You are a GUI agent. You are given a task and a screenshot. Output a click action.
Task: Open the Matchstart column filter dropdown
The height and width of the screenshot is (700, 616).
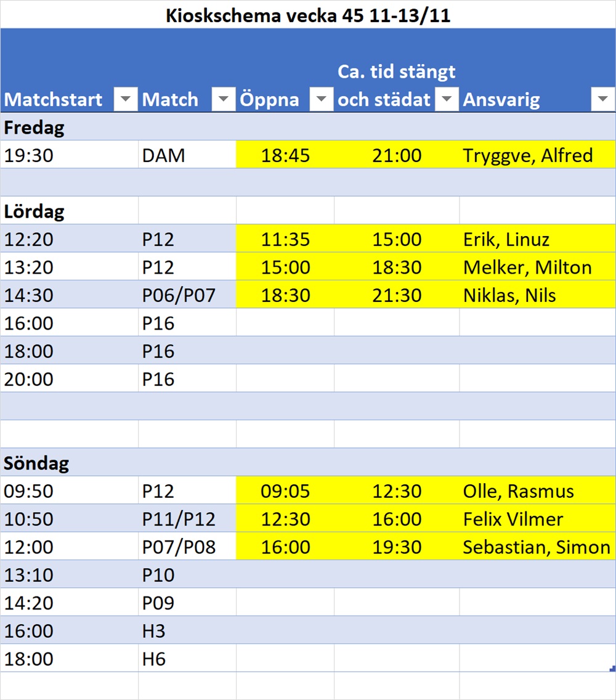(x=126, y=99)
